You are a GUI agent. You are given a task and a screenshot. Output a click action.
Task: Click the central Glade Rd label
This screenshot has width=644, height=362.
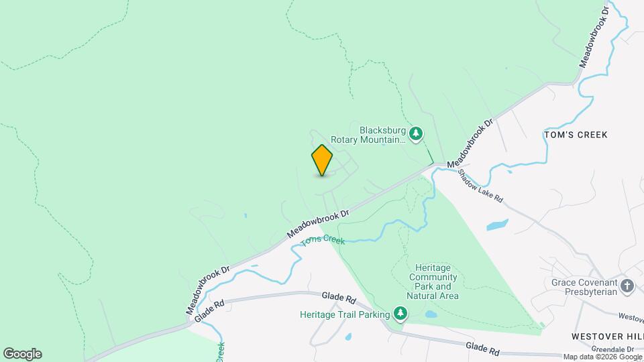click(x=339, y=298)
